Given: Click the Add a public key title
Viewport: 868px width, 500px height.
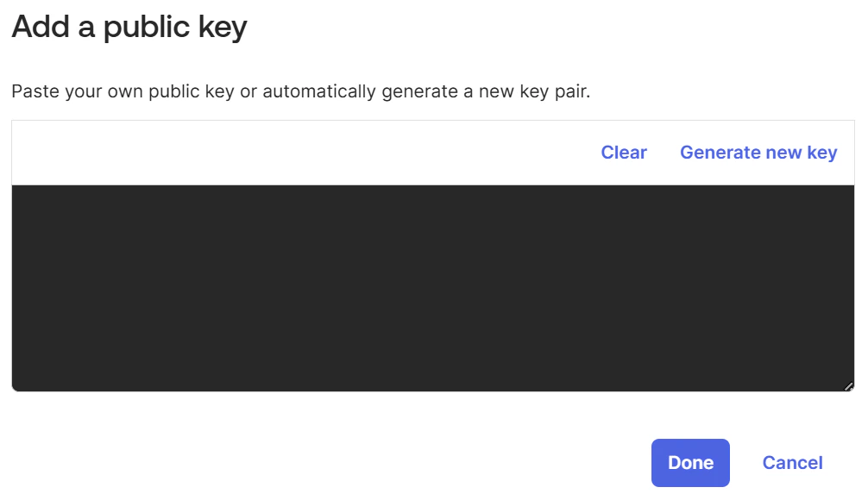Looking at the screenshot, I should click(128, 26).
